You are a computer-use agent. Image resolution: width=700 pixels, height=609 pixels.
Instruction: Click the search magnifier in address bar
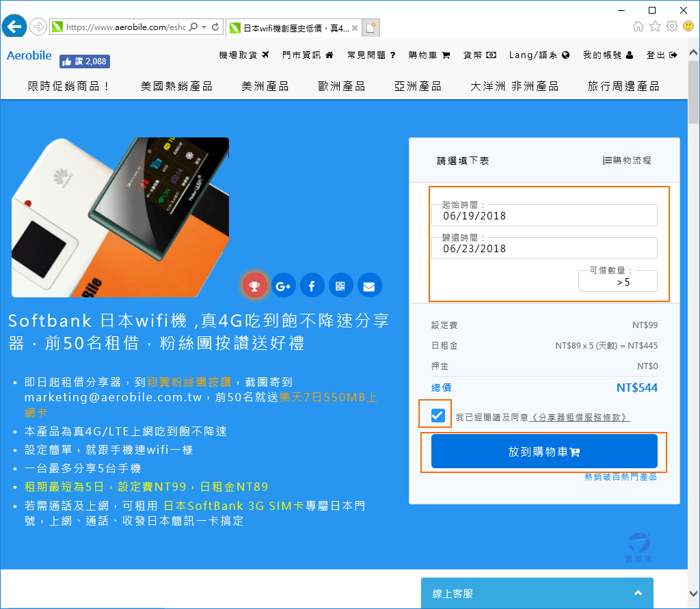point(193,27)
